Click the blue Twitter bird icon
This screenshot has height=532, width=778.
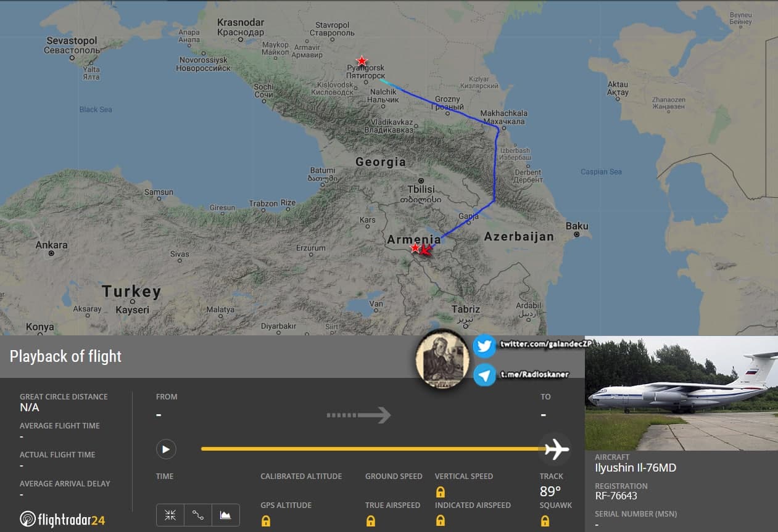point(484,346)
